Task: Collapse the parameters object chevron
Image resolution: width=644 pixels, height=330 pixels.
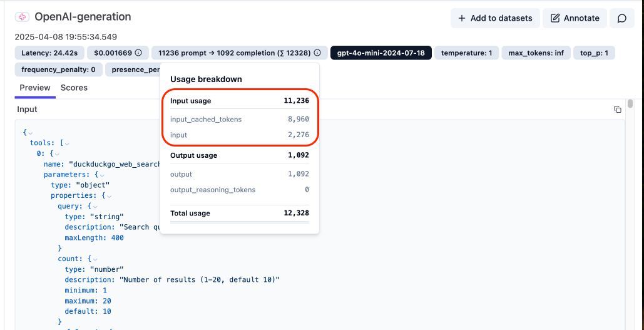Action: click(102, 175)
